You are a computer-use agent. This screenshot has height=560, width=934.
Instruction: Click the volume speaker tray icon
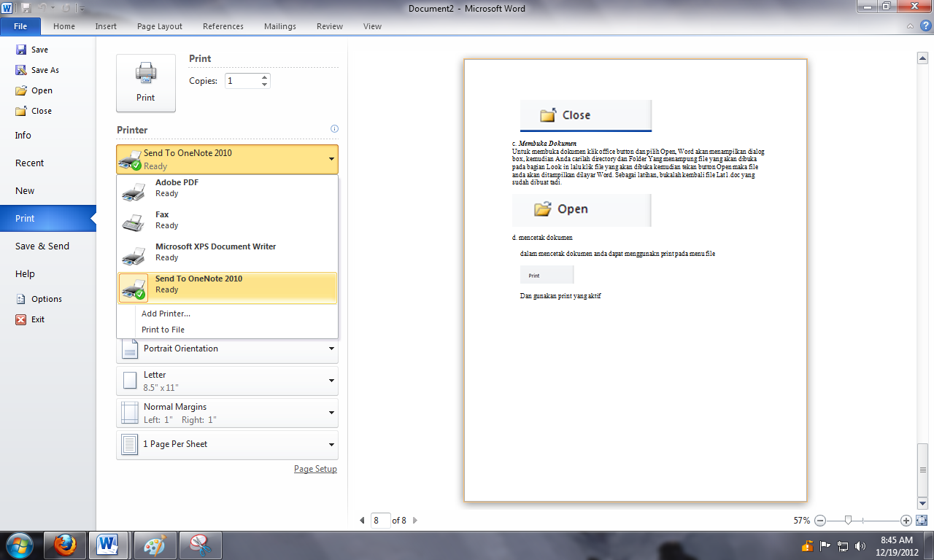[860, 545]
